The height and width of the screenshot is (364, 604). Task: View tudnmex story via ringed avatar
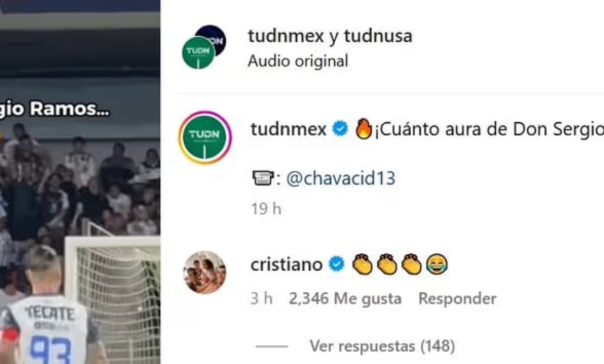[x=205, y=137]
